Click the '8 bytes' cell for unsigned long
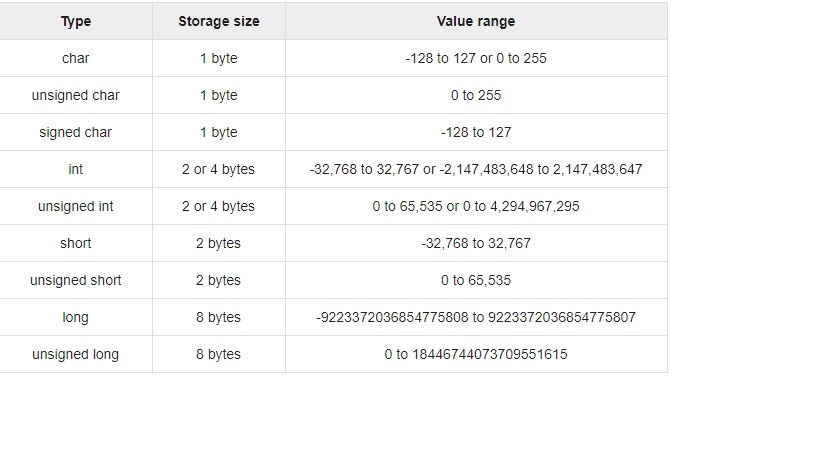 click(x=219, y=355)
